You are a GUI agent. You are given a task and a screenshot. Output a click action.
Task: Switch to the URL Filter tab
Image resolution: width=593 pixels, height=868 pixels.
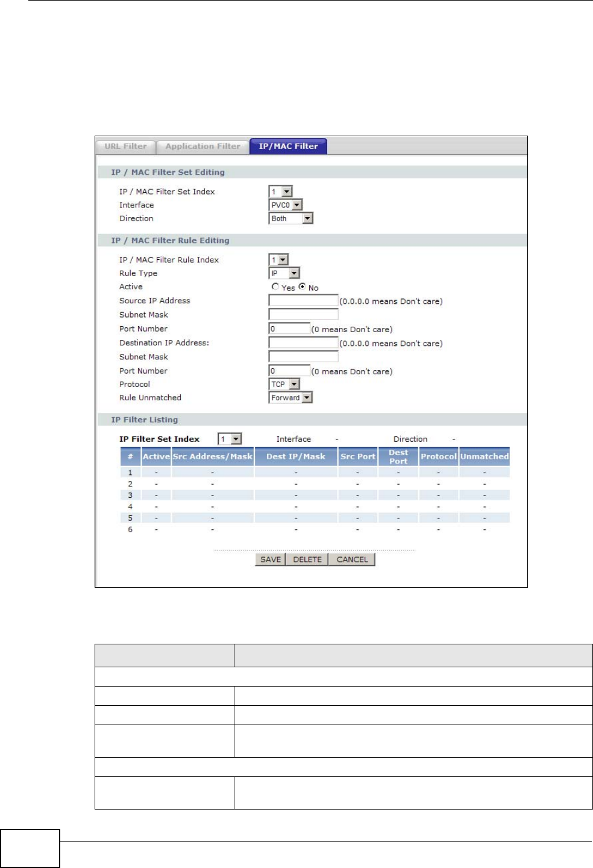(125, 146)
